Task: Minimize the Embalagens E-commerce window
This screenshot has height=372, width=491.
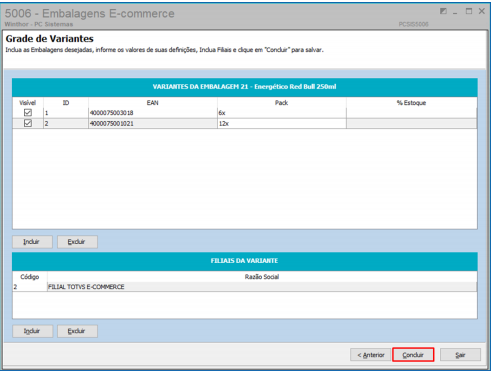Action: click(455, 12)
